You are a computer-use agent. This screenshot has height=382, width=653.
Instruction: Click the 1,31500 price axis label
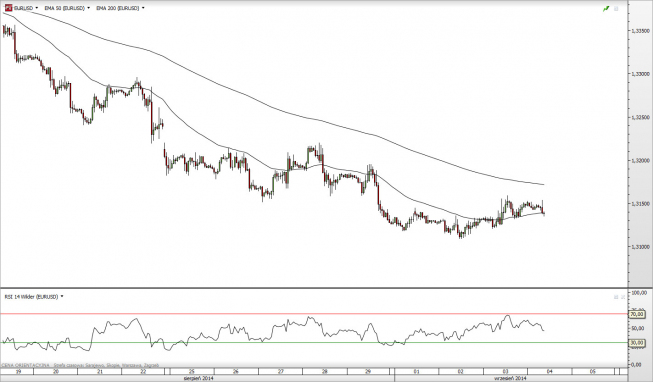coord(641,204)
